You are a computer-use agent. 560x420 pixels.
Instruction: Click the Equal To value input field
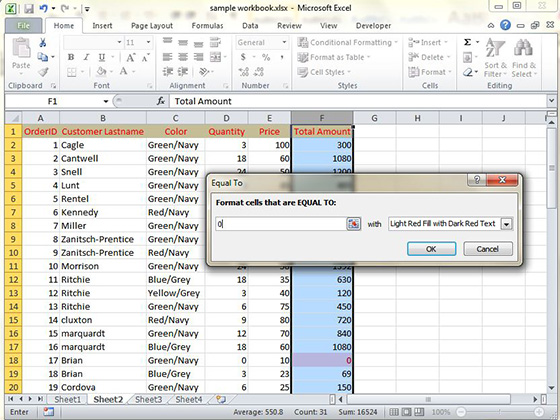(x=281, y=224)
